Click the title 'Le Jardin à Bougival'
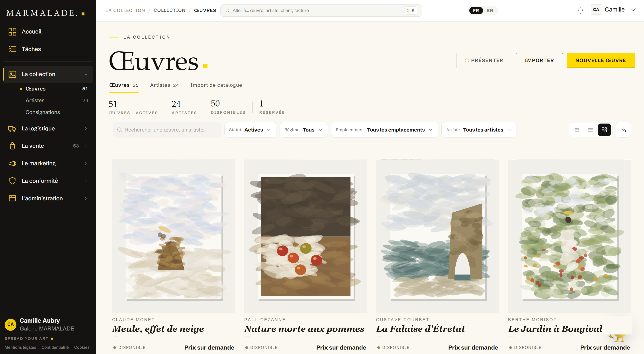 pyautogui.click(x=555, y=329)
